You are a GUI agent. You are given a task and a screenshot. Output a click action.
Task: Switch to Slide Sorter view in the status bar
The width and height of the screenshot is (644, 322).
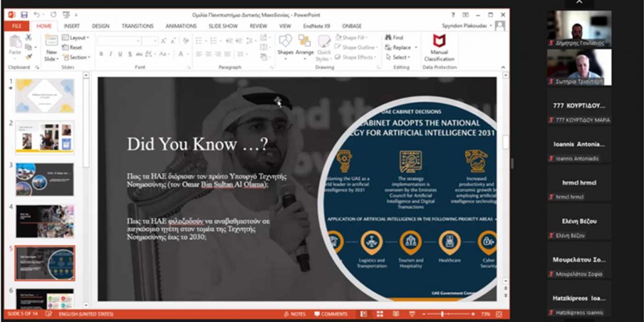pos(380,314)
